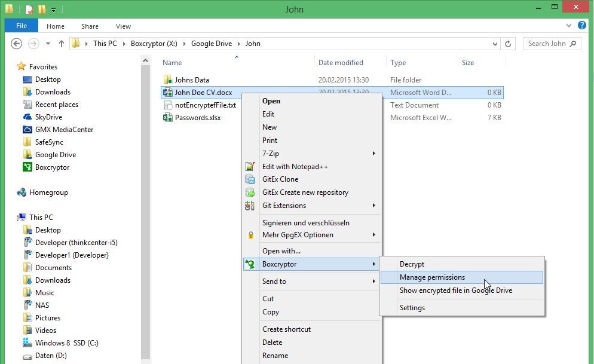Navigate back with the Back arrow

[17, 44]
